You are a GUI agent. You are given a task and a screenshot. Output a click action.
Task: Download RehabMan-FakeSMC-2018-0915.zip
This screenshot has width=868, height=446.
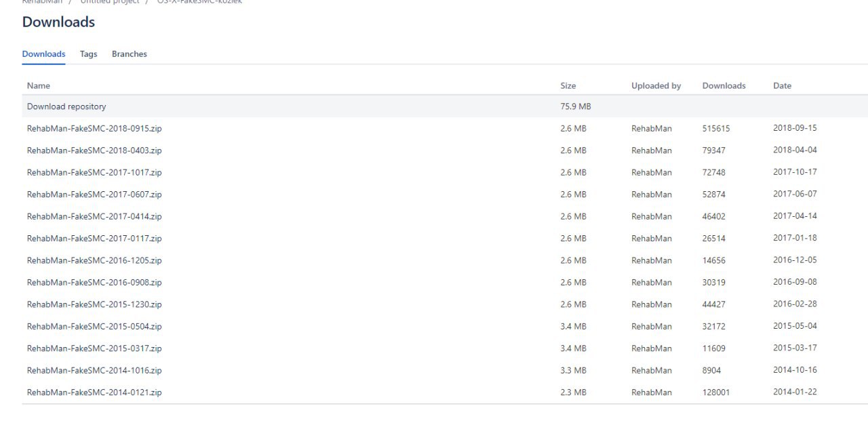[x=94, y=128]
